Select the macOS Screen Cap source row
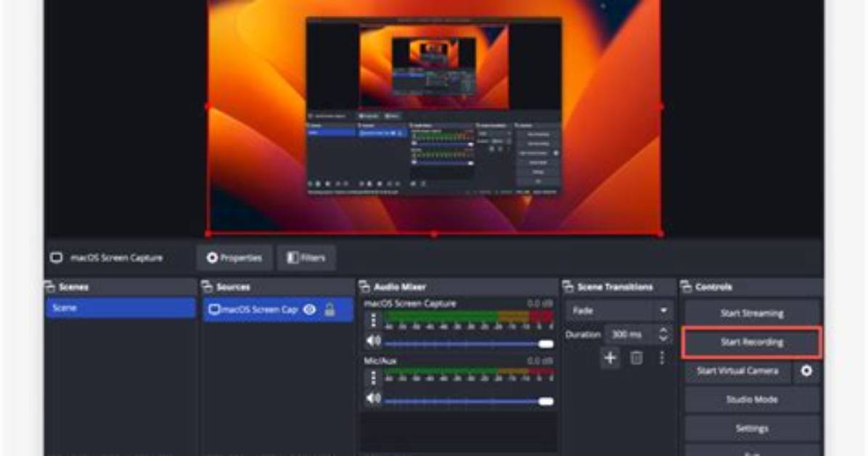 point(278,309)
